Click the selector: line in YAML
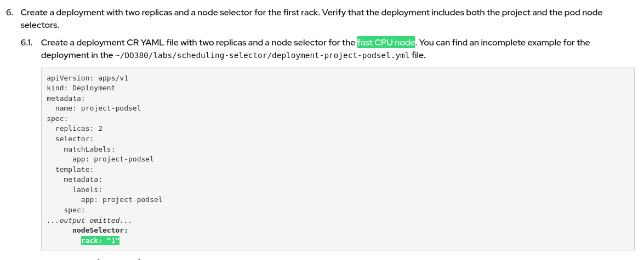The height and width of the screenshot is (260, 644). (x=75, y=139)
